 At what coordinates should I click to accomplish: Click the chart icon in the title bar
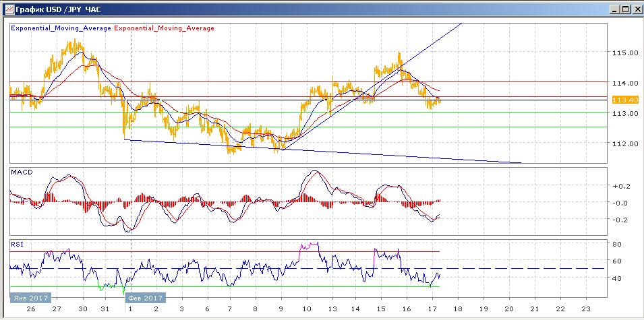(x=7, y=9)
